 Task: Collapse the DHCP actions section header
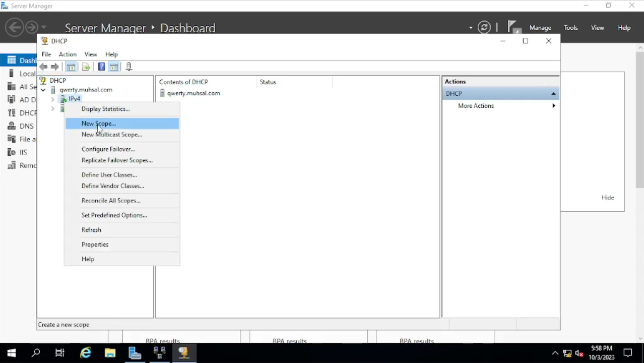click(553, 94)
